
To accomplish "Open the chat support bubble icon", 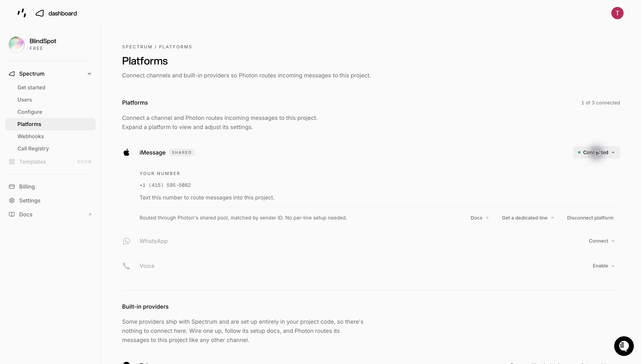I will tap(624, 346).
